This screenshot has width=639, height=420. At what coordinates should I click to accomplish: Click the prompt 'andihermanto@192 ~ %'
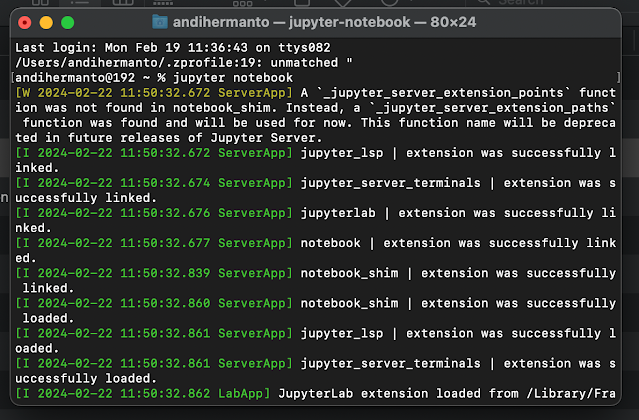[x=90, y=78]
